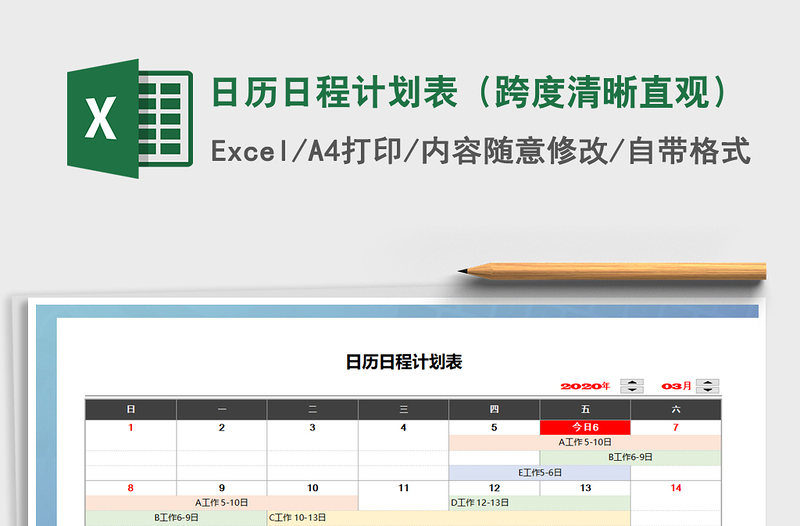This screenshot has width=800, height=526.
Task: Select date cell 12
Action: pyautogui.click(x=494, y=488)
